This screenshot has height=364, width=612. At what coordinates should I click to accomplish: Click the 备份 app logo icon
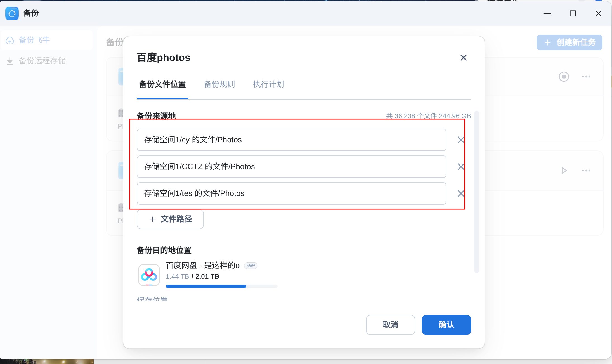(12, 13)
